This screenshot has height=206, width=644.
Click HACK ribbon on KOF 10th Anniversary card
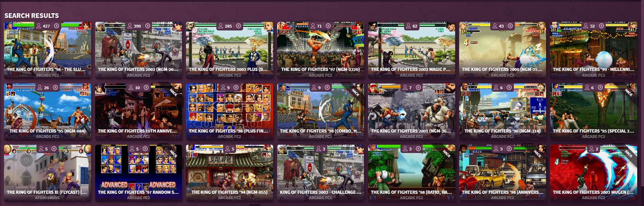[x=174, y=92]
